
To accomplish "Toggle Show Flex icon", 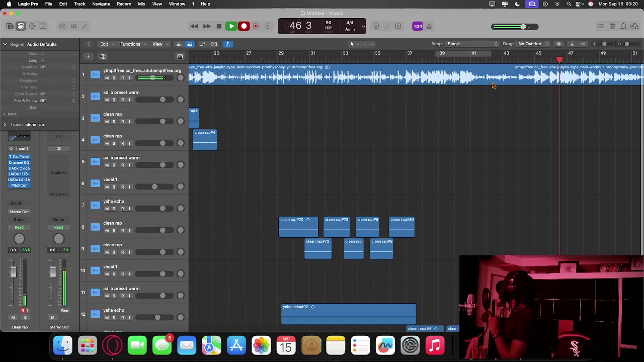I will pyautogui.click(x=214, y=44).
